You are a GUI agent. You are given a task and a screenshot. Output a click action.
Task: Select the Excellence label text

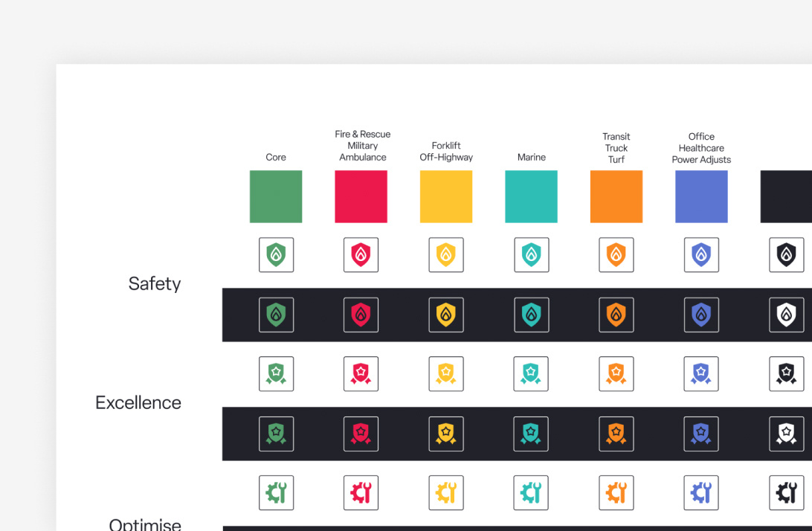click(138, 402)
